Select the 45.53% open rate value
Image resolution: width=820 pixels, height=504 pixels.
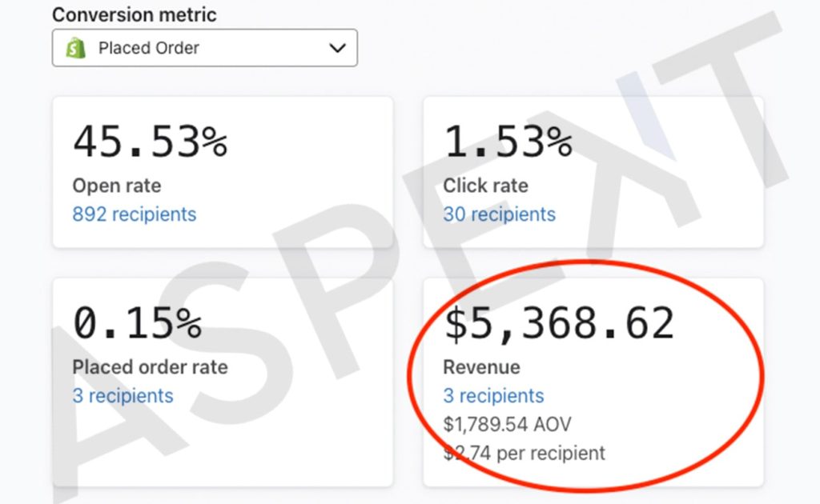(150, 142)
